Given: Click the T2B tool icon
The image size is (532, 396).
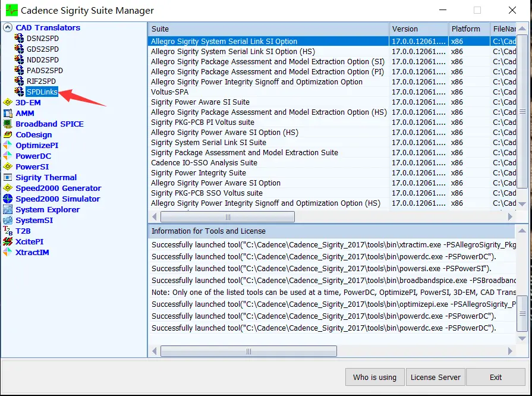Looking at the screenshot, I should pos(8,231).
